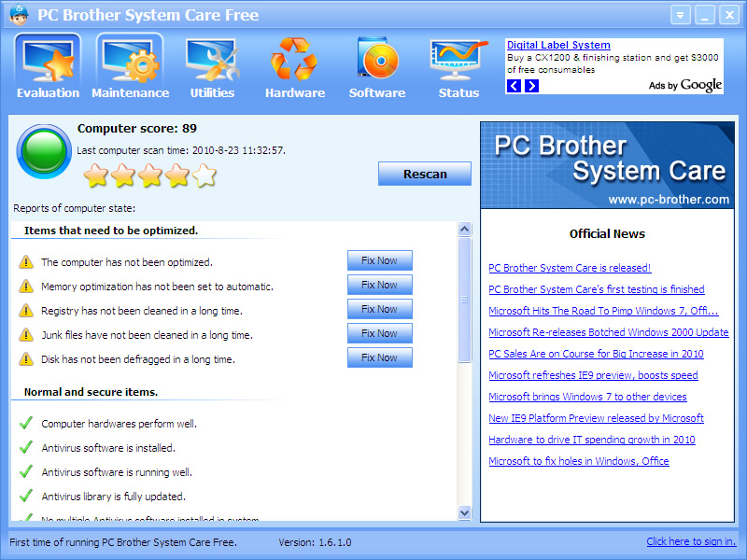Open 'PC Sales Are on Course for Big Increase' link
Screen dimensions: 747x560
coord(596,354)
